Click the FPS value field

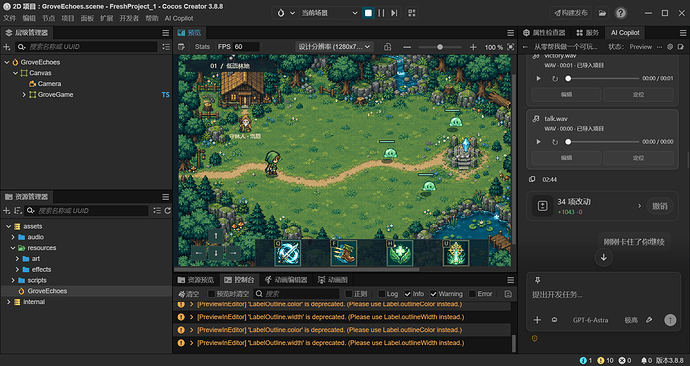pyautogui.click(x=246, y=47)
